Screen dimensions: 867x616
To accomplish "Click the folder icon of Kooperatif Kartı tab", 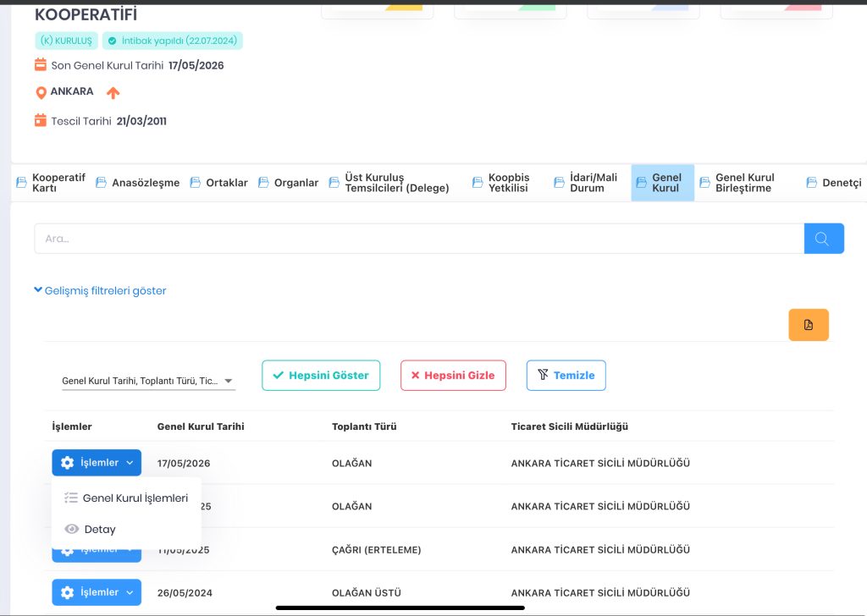I will pos(21,182).
